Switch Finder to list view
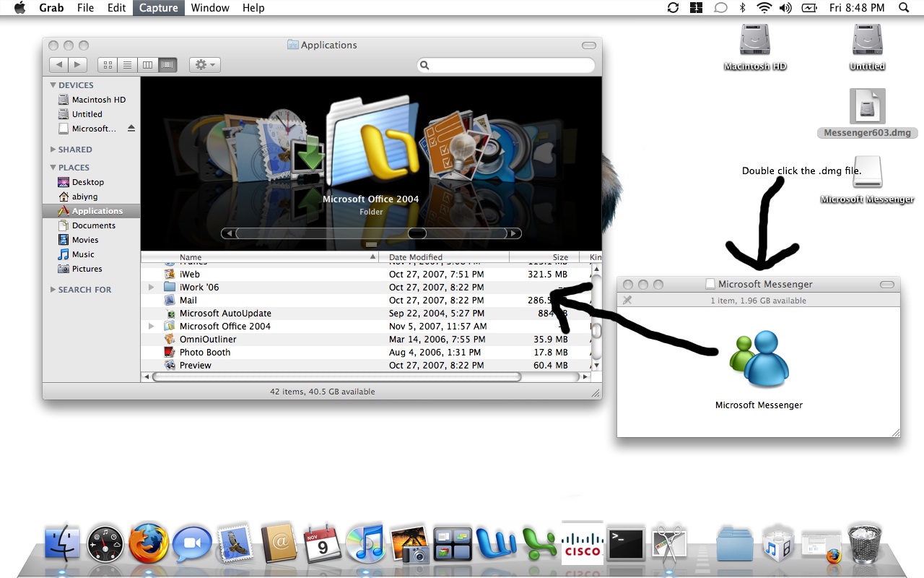 (127, 65)
